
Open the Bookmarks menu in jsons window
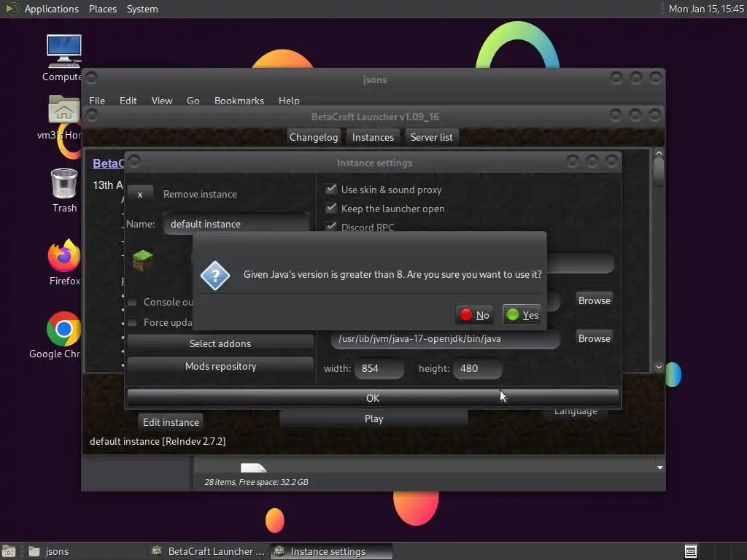(x=239, y=101)
